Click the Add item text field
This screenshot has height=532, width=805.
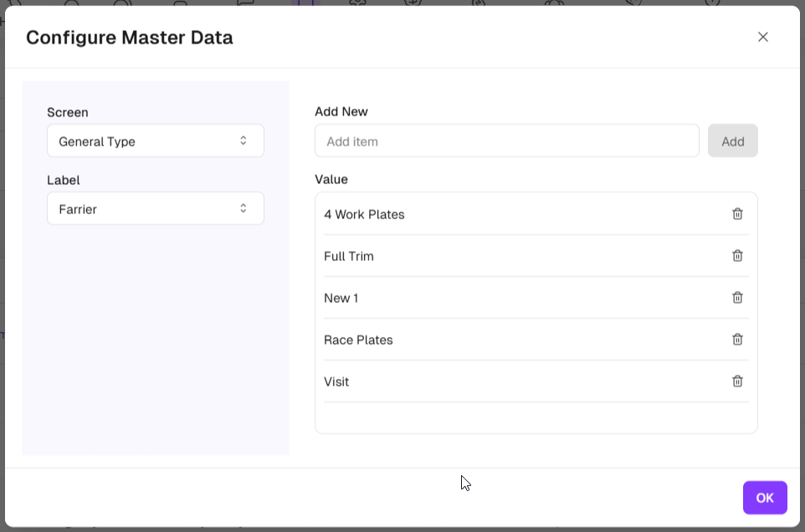(x=506, y=141)
